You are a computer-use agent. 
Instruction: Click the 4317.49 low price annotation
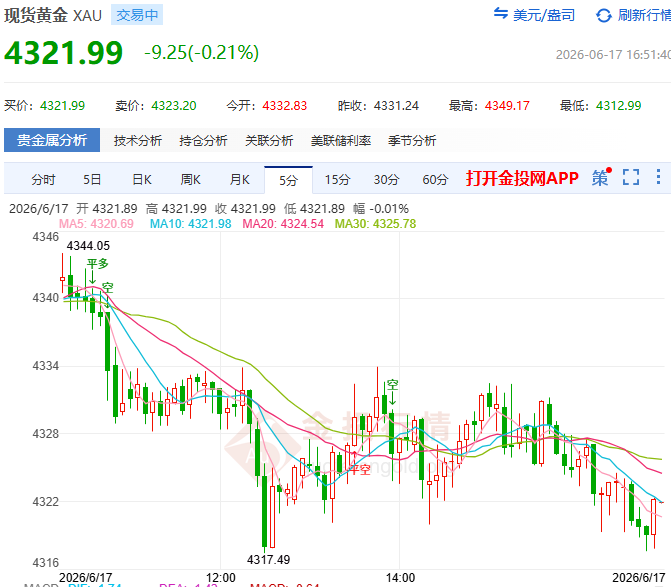268,560
